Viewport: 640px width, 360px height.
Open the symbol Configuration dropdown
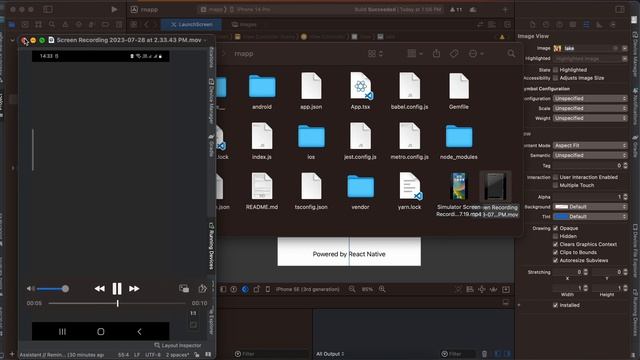(x=590, y=98)
